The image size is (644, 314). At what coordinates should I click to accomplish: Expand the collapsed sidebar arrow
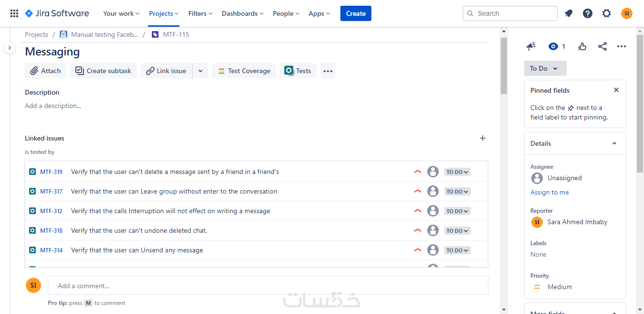(x=10, y=48)
